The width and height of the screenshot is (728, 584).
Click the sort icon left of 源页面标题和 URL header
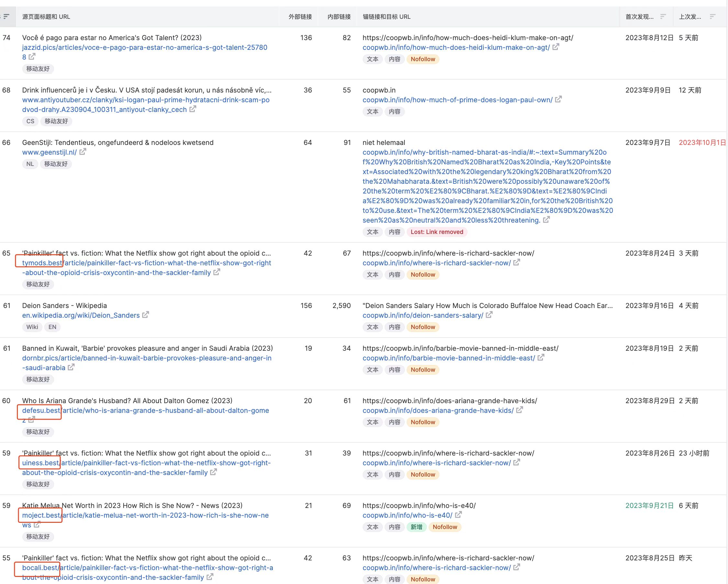click(6, 16)
